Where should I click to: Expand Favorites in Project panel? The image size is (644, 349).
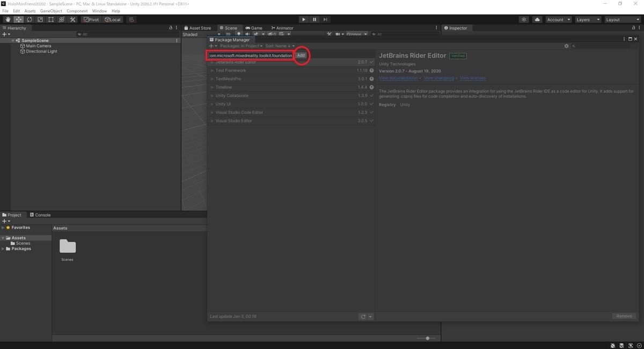pos(3,228)
